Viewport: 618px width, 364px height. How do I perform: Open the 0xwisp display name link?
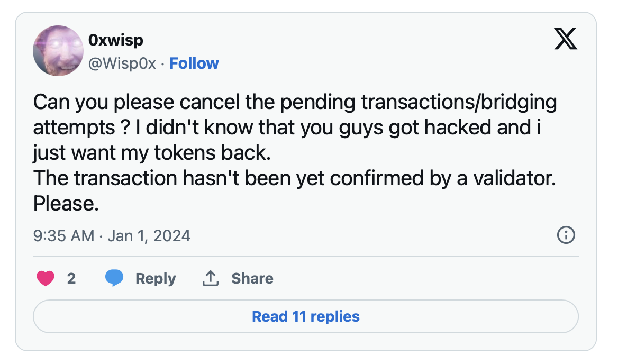click(115, 39)
